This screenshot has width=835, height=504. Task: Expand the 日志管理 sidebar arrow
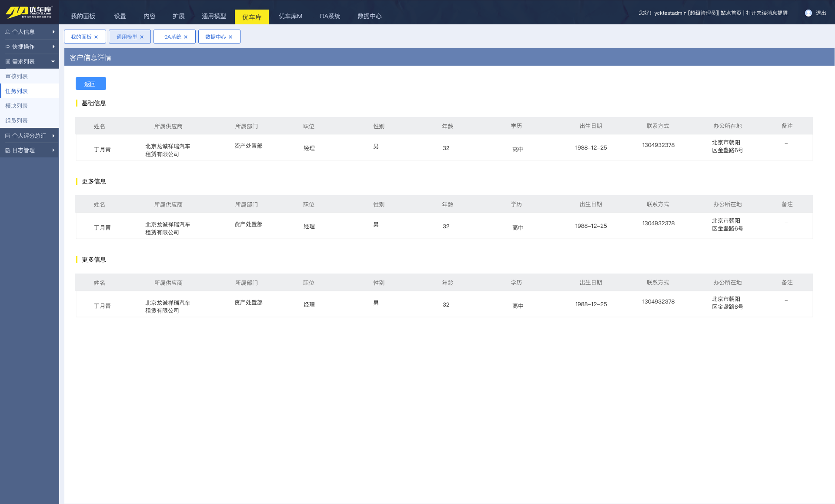(x=53, y=150)
